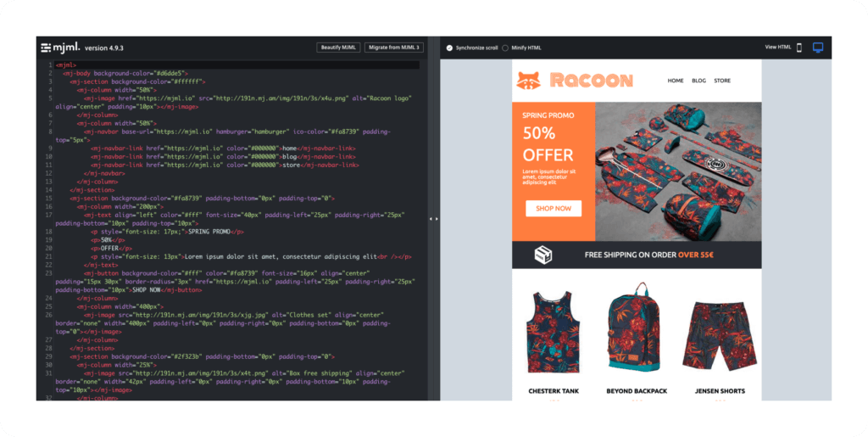Switch to mobile preview icon
This screenshot has width=868, height=437.
tap(798, 48)
